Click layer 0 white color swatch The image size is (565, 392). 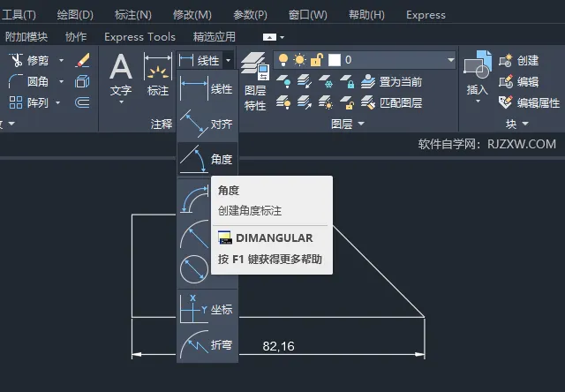(x=335, y=60)
